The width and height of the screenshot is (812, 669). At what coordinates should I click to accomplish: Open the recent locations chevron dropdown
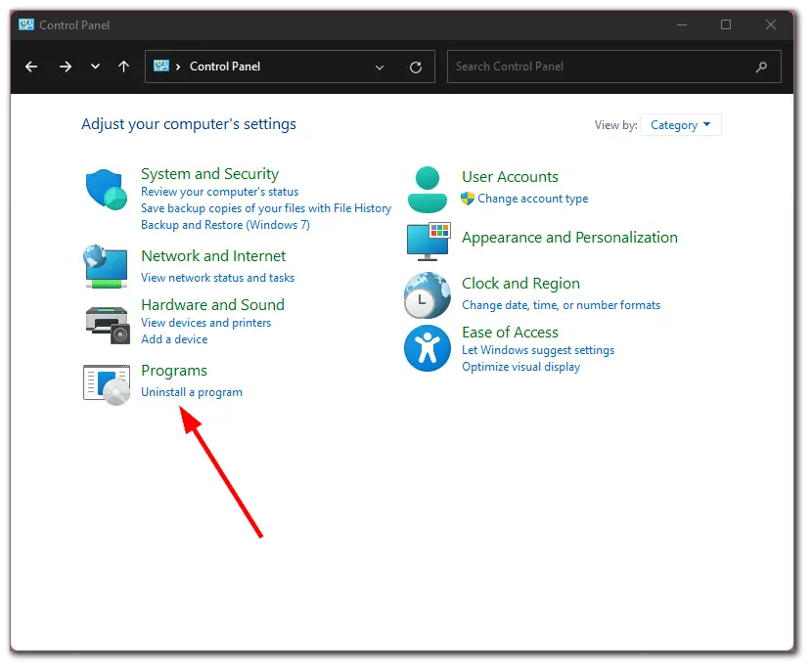point(95,67)
